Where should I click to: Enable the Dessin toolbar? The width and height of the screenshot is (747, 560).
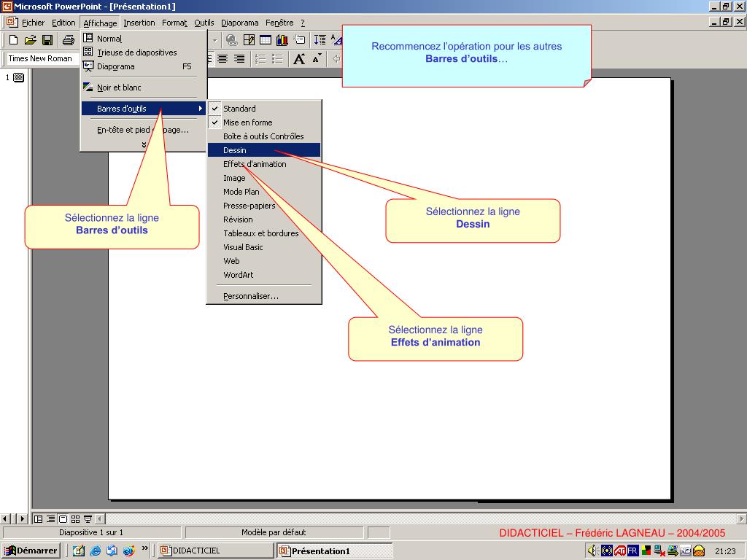click(x=264, y=150)
